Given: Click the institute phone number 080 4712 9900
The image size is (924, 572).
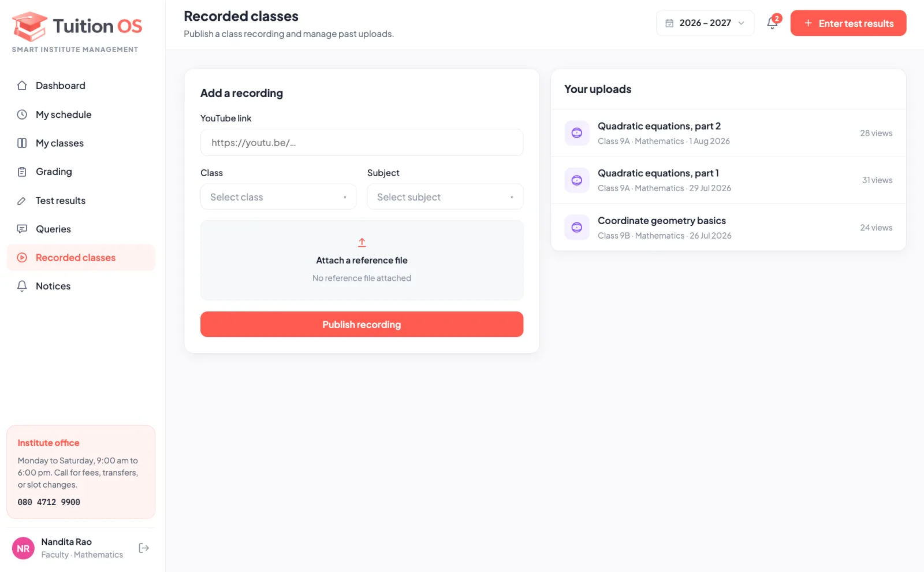Looking at the screenshot, I should (49, 502).
